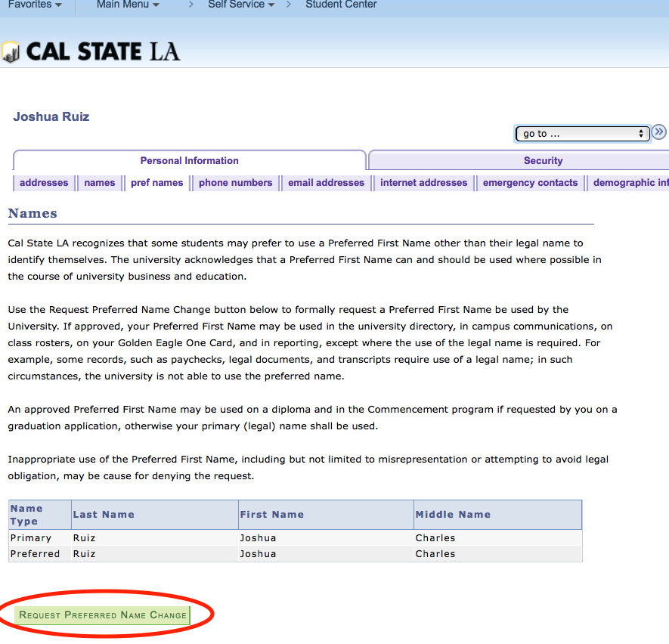Click the Joshua Ruiz name heading
669x644 pixels.
[51, 116]
